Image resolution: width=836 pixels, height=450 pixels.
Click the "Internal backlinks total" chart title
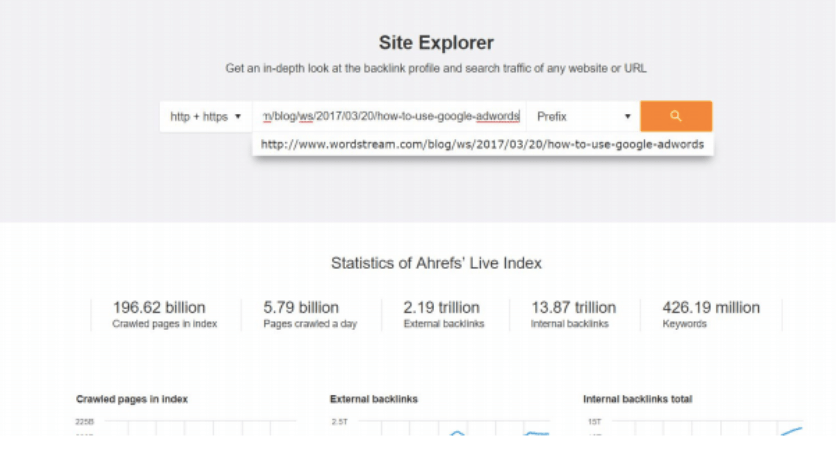click(637, 399)
